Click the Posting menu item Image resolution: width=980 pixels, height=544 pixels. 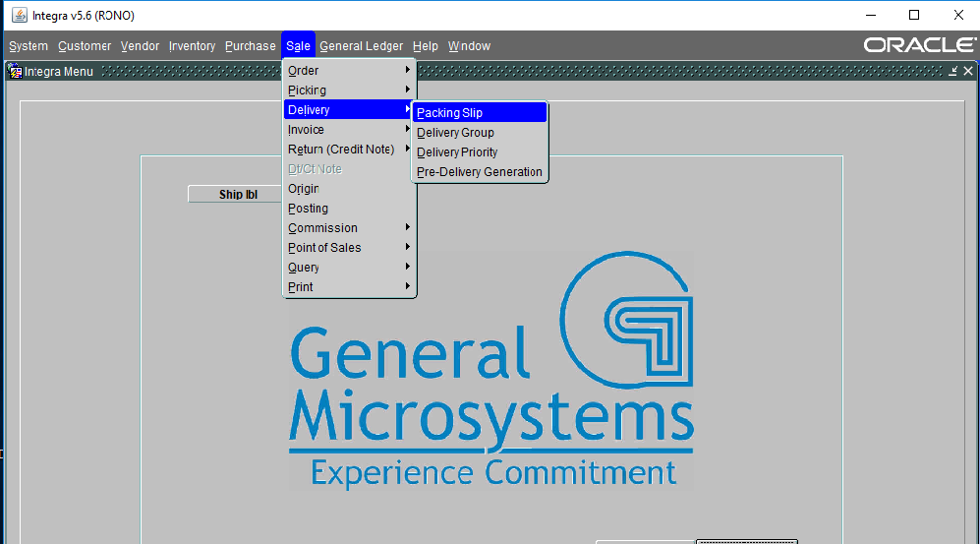click(308, 209)
